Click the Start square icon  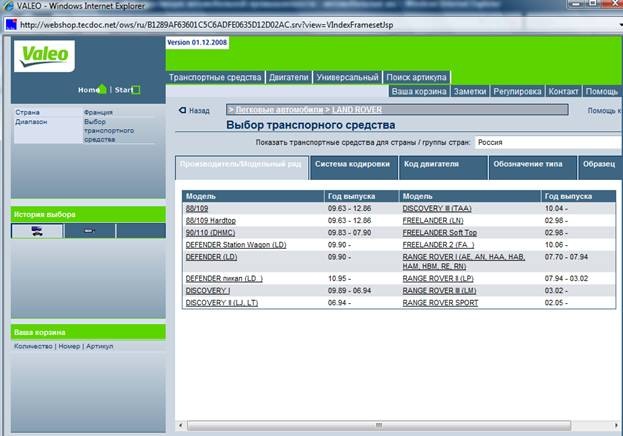[x=136, y=90]
